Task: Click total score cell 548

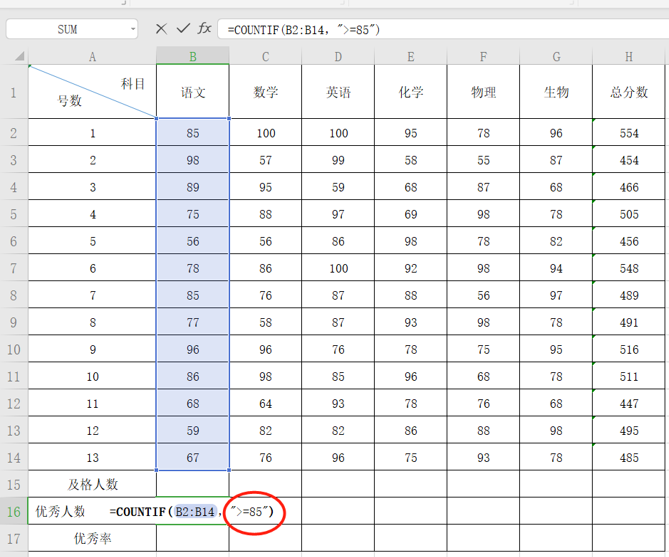Action: click(629, 268)
